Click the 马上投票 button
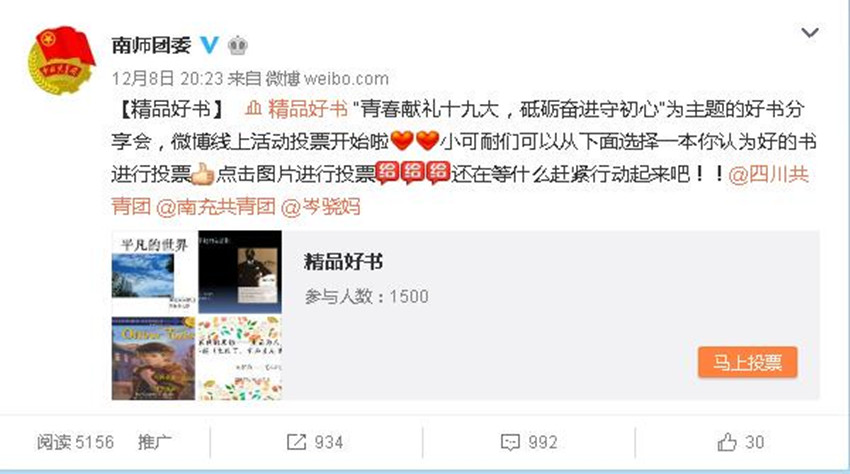This screenshot has width=850, height=474. 748,362
